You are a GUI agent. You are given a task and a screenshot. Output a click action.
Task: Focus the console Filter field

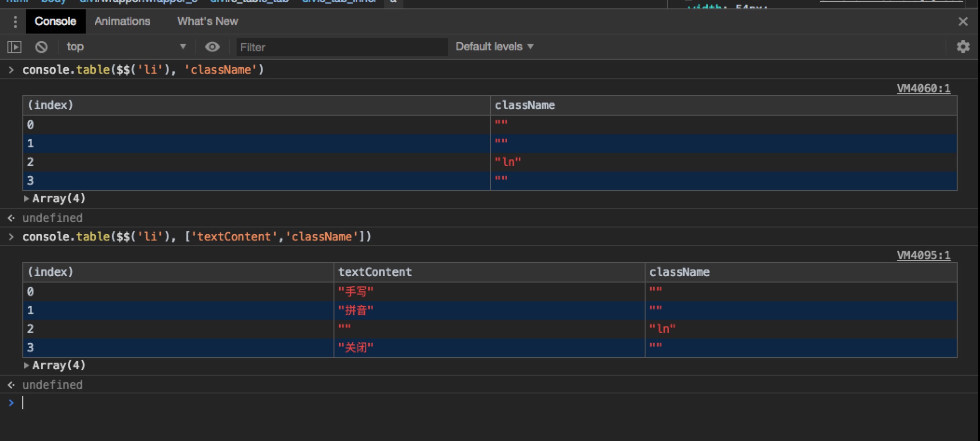point(342,47)
